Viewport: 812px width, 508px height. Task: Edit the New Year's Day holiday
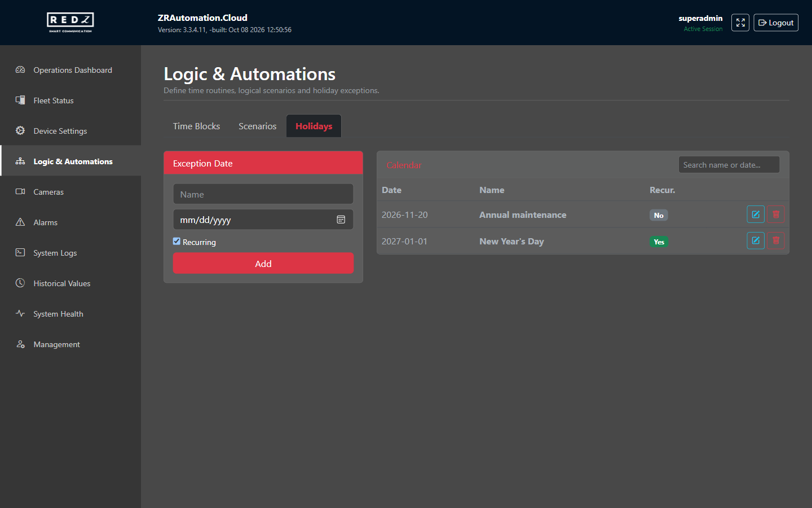(756, 241)
